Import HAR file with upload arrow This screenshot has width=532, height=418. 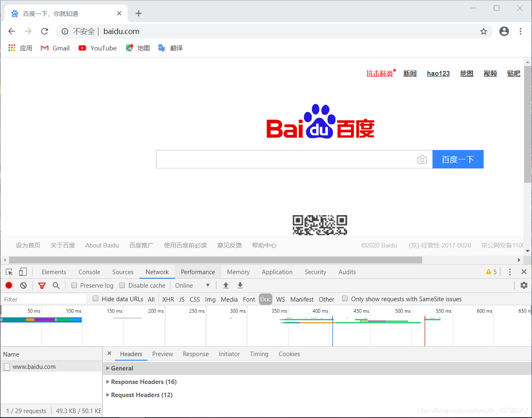[226, 285]
